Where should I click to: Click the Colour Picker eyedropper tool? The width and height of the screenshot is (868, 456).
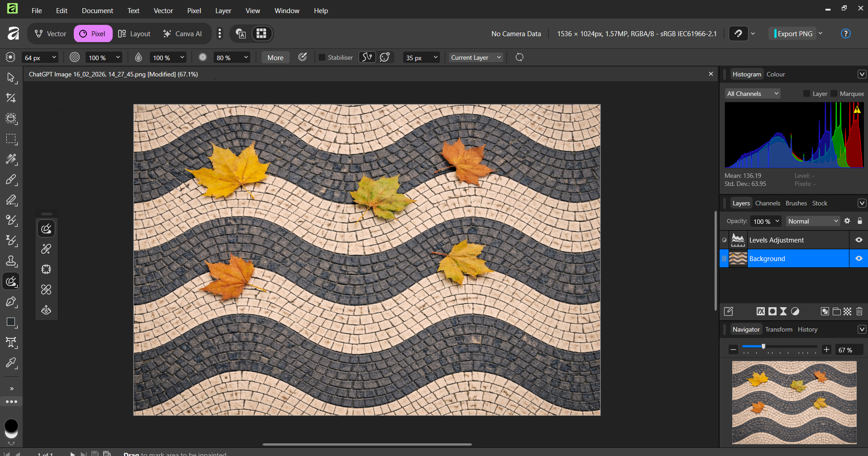(x=11, y=363)
